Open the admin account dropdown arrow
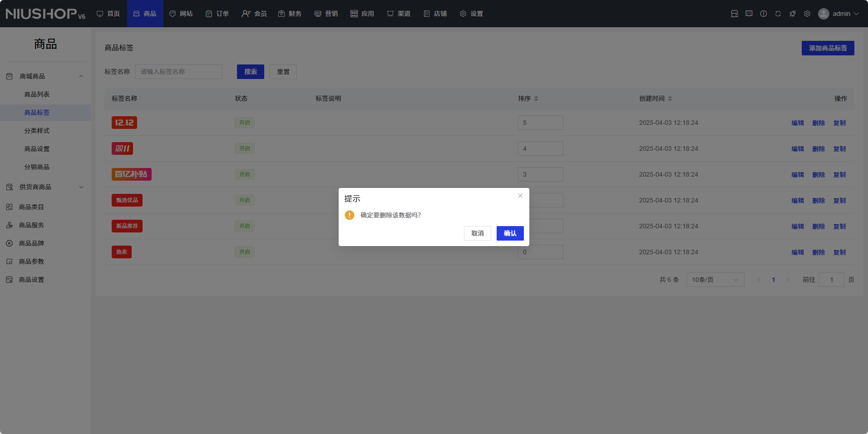This screenshot has height=434, width=868. tap(856, 14)
